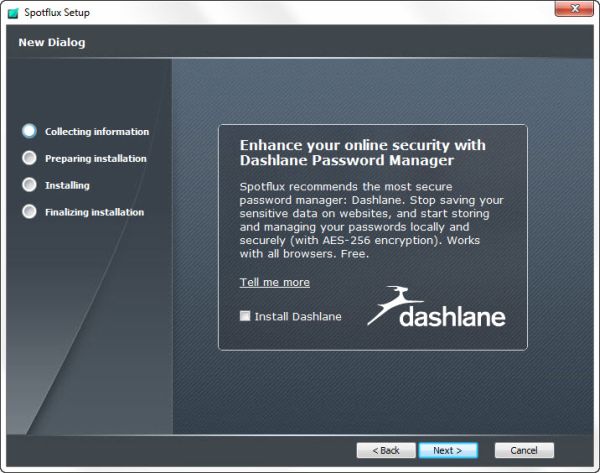Select the Installing step bullet
Screen dimensions: 600x473
point(29,185)
